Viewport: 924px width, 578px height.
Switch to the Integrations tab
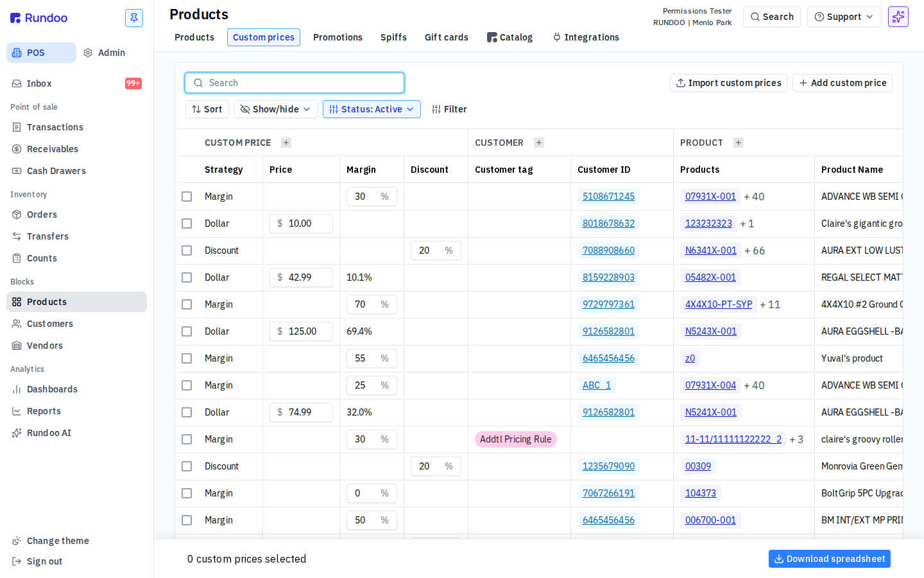[x=586, y=37]
